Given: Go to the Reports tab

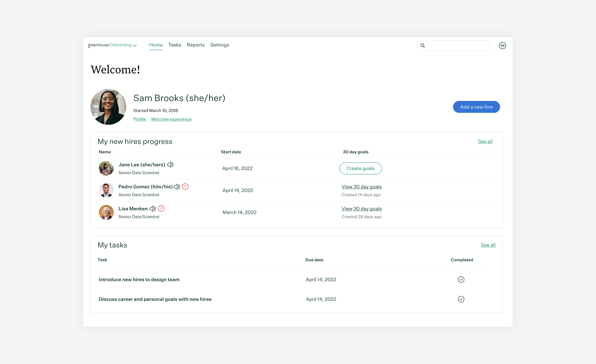Looking at the screenshot, I should 195,45.
